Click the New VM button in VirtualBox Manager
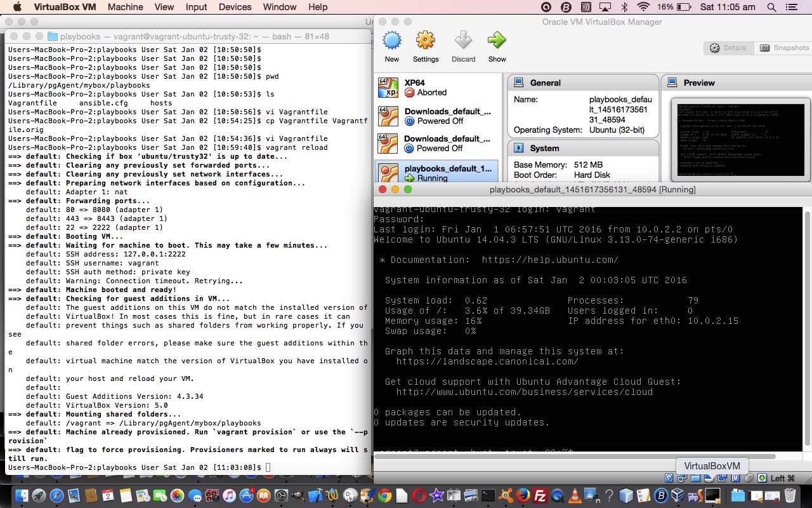 point(392,48)
